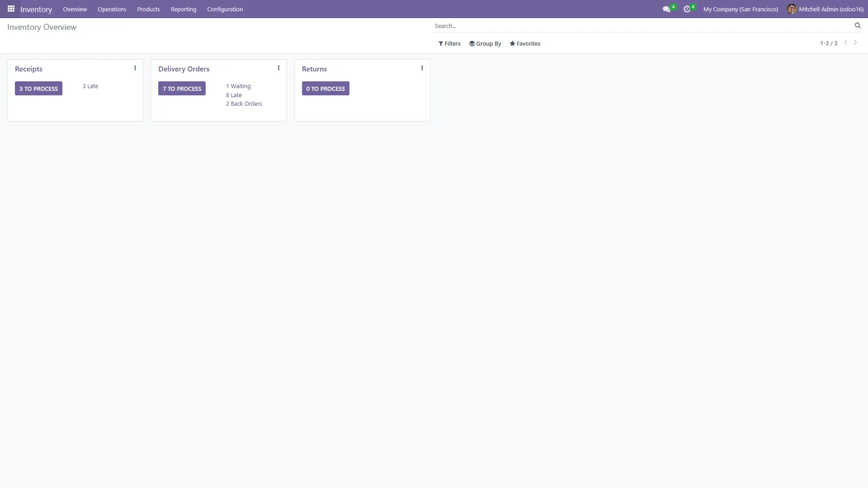This screenshot has height=488, width=868.
Task: Focus the Search input field
Action: pyautogui.click(x=642, y=26)
